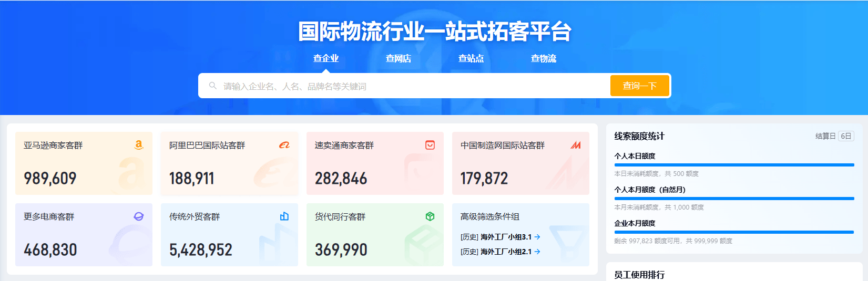Open the 中国制造网国际站客群 card
This screenshot has width=868, height=281.
pos(520,163)
